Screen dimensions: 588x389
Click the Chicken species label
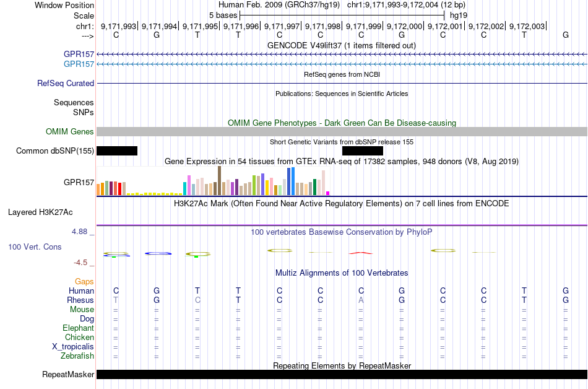(79, 337)
